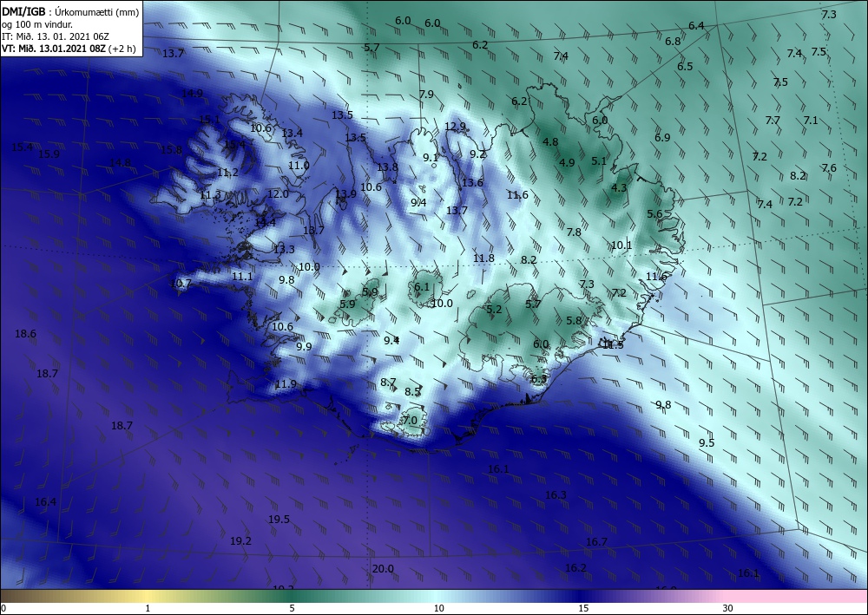Click the map value '6.1'
868x615 pixels.
pyautogui.click(x=422, y=286)
